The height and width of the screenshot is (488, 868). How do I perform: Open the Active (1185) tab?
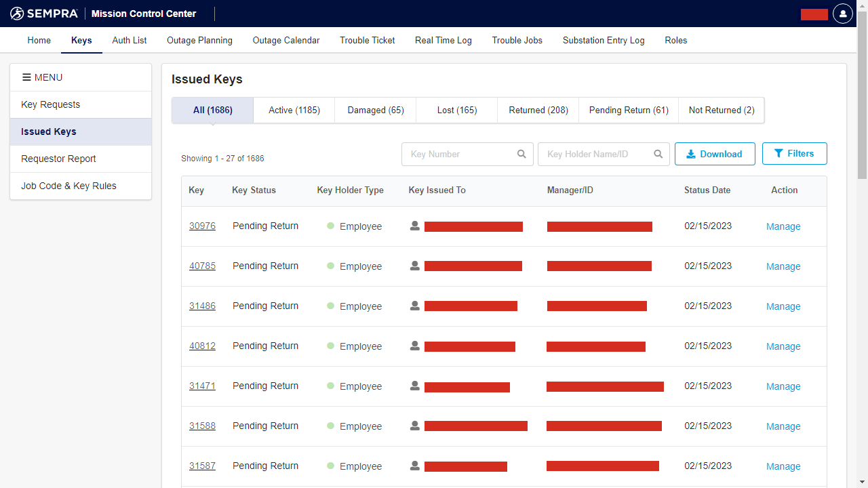click(x=294, y=110)
